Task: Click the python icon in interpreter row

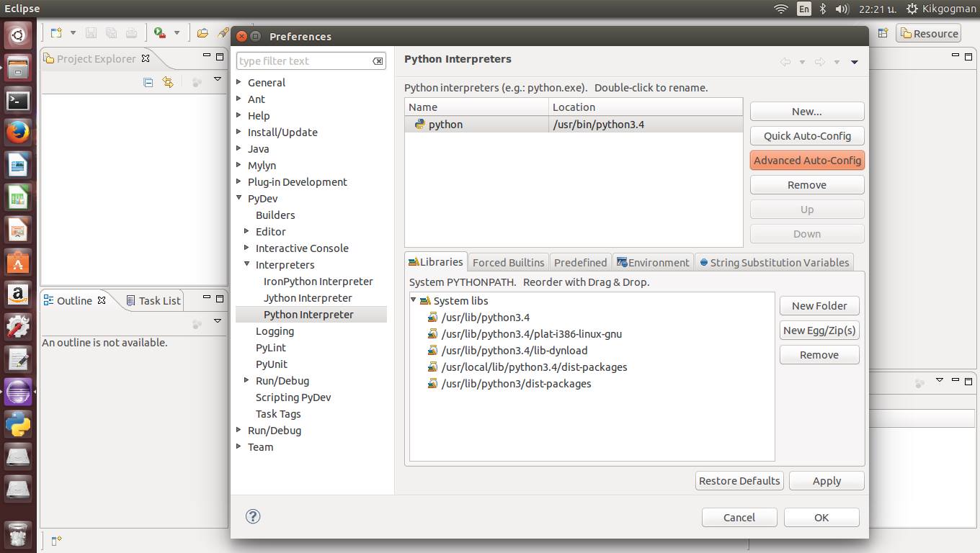Action: 420,124
